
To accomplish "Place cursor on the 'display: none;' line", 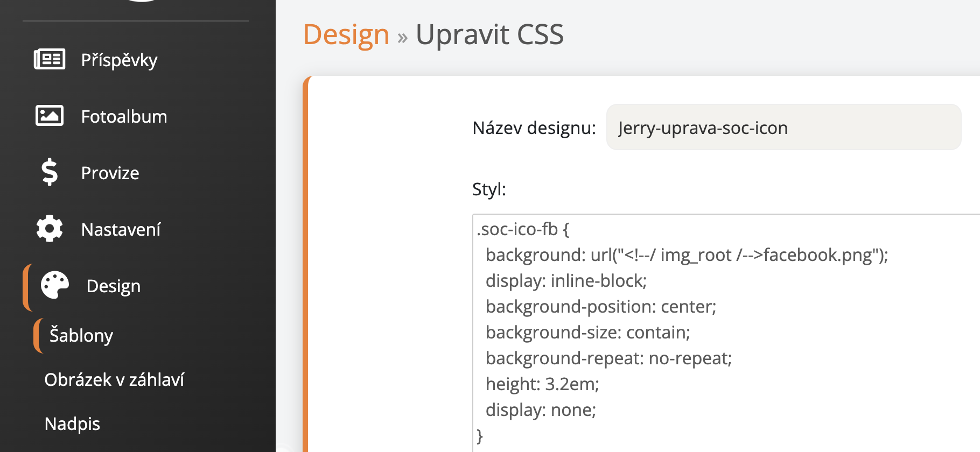I will pyautogui.click(x=541, y=410).
